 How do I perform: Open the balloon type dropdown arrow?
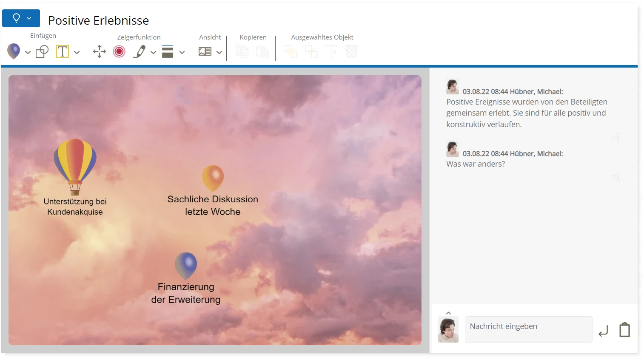[x=28, y=53]
